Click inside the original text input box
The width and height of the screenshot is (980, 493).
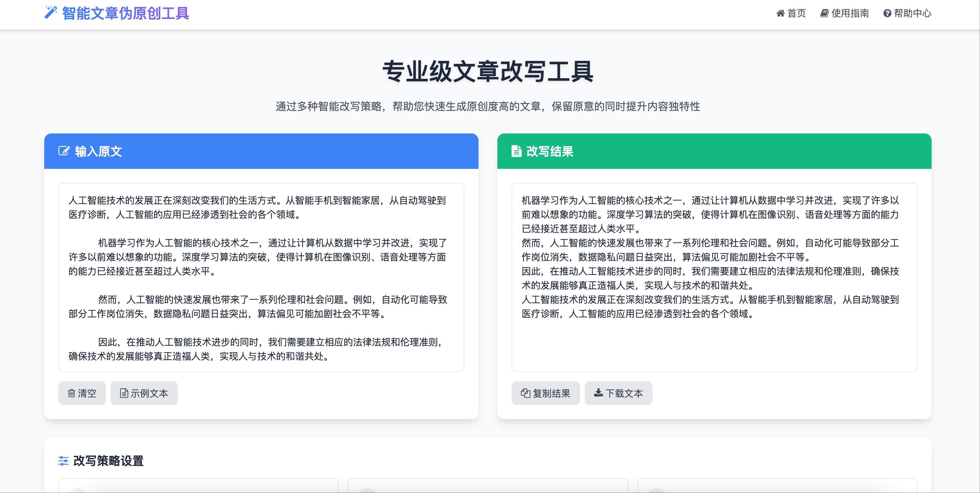(261, 277)
